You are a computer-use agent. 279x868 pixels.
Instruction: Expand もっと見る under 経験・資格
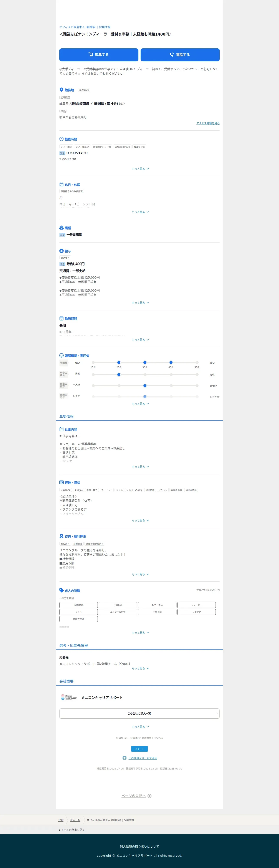tap(140, 520)
